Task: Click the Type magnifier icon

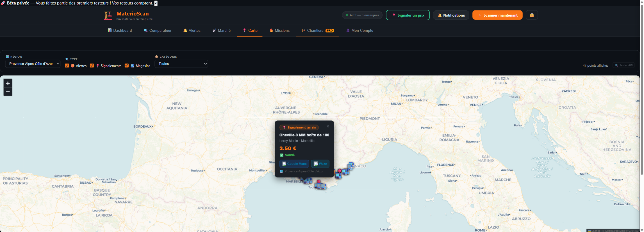Action: [x=67, y=59]
